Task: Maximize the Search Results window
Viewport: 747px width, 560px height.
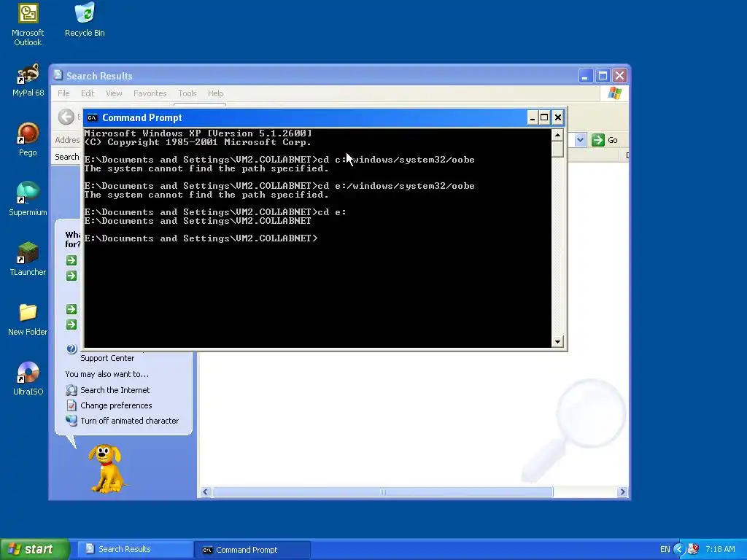Action: coord(603,76)
